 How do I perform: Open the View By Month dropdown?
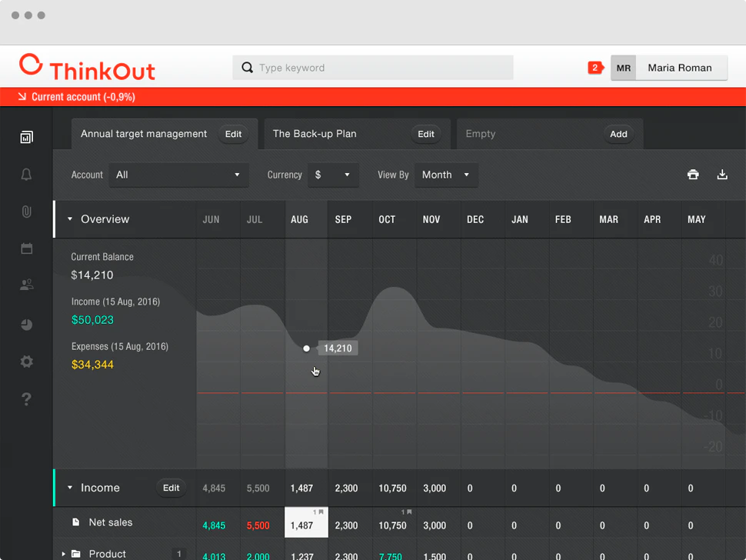pos(446,175)
